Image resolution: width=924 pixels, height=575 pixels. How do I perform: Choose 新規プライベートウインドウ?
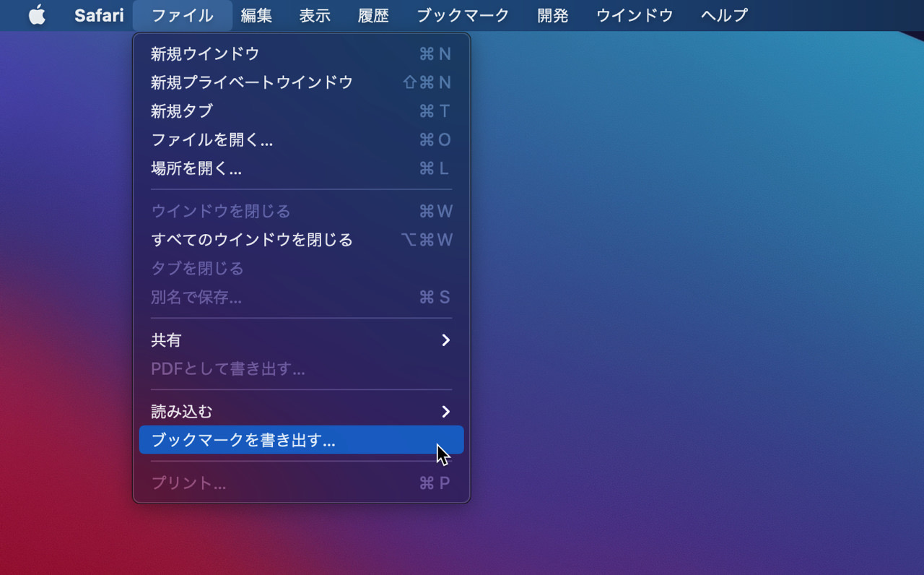[x=302, y=82]
